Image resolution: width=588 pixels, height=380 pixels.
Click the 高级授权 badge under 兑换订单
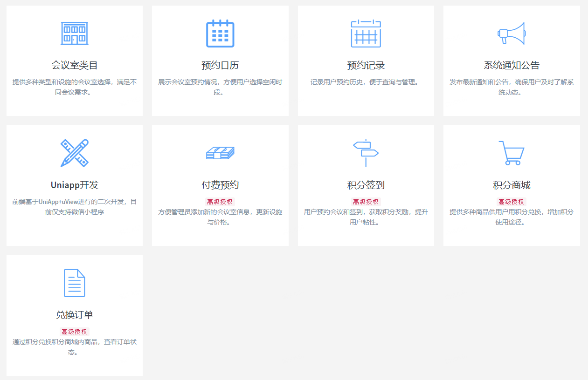(75, 332)
